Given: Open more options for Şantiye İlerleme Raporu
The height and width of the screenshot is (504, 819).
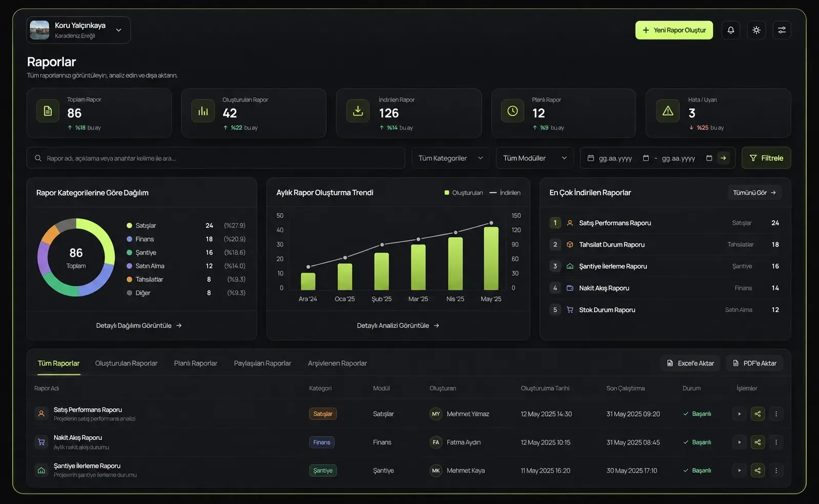Looking at the screenshot, I should coord(776,470).
